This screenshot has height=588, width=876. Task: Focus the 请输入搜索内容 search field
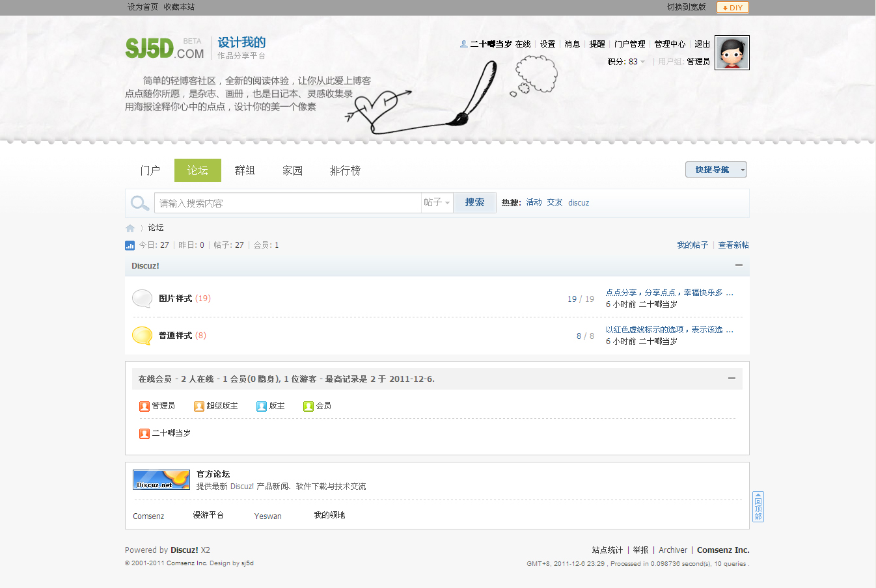[x=288, y=203]
